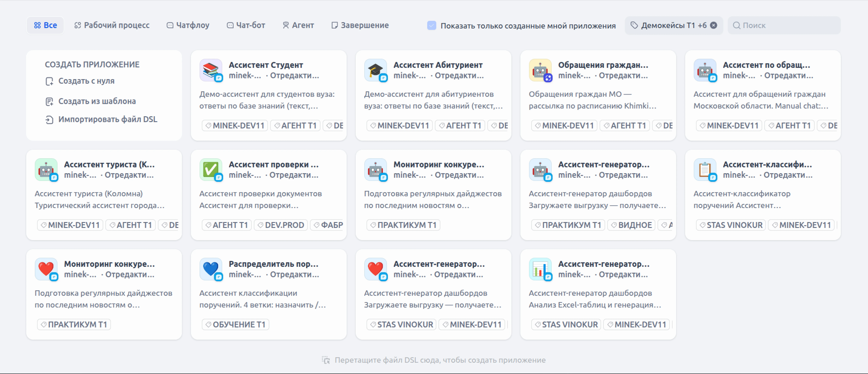Click STAS VINOKUR tag on Ассистент-классифи card

coord(731,225)
